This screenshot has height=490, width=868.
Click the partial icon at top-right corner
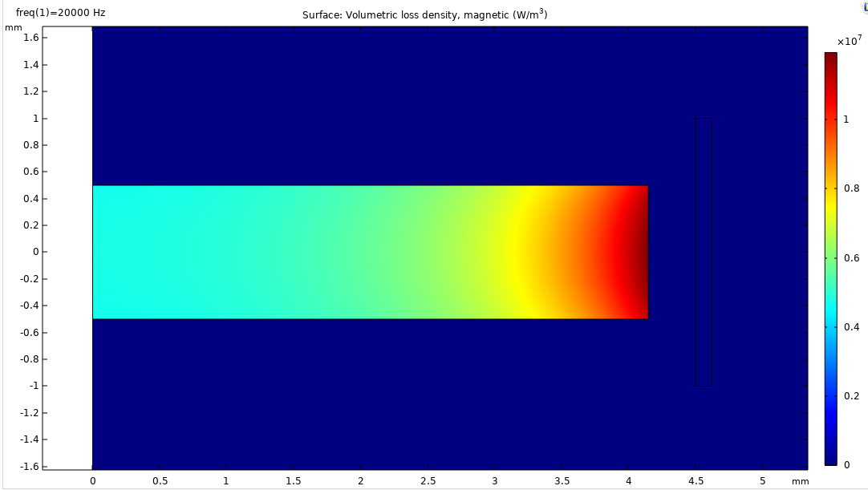864,6
